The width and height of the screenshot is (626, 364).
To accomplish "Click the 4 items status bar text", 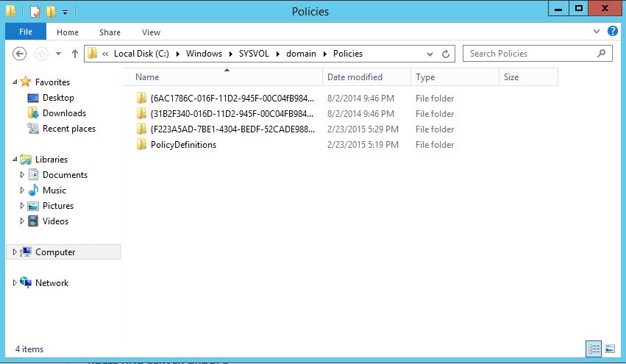I will coord(29,349).
